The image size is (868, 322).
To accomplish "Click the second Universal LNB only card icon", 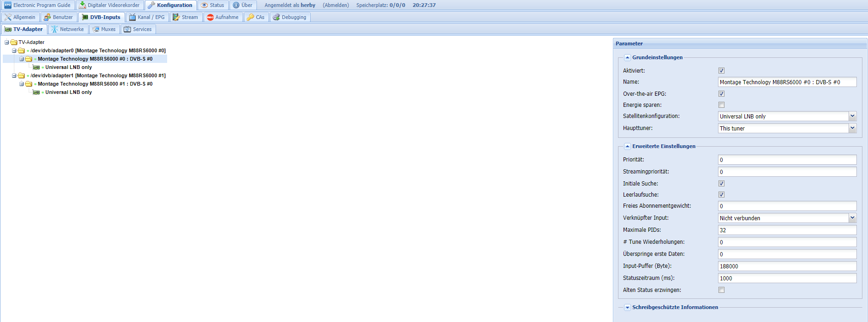I will coord(37,92).
